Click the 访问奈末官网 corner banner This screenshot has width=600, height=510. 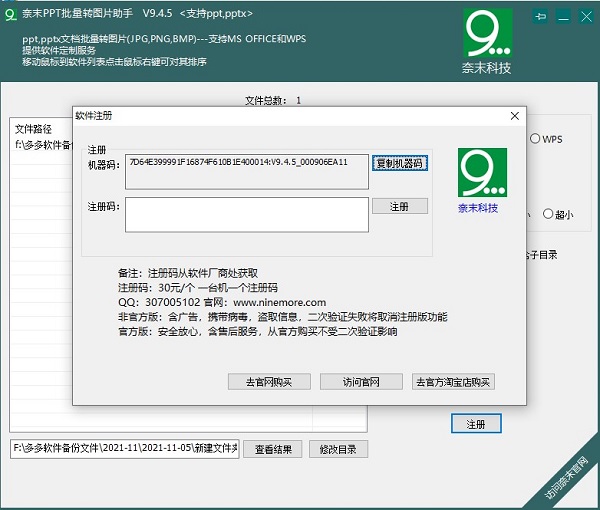pos(567,478)
